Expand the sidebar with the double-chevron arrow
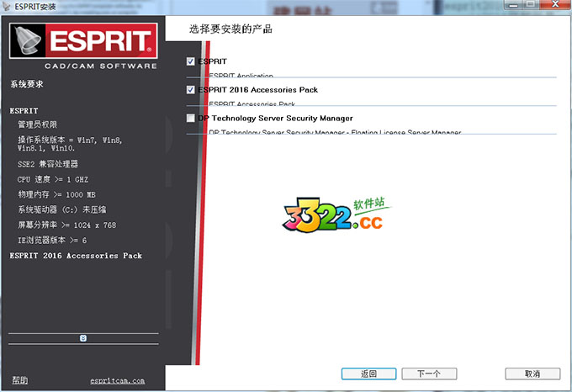572x392 pixels. pyautogui.click(x=83, y=338)
